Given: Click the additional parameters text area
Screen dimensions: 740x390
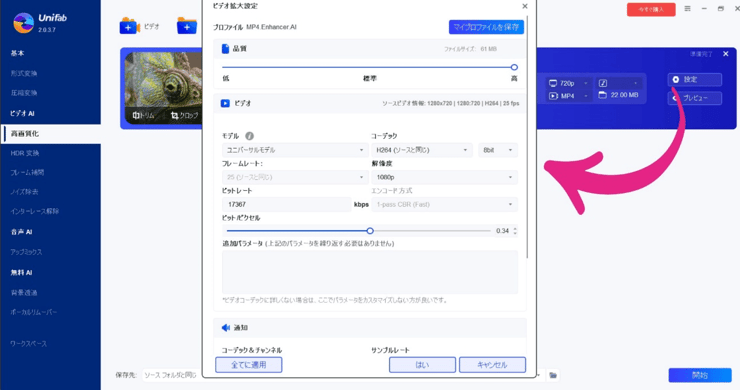Looking at the screenshot, I should [x=370, y=272].
